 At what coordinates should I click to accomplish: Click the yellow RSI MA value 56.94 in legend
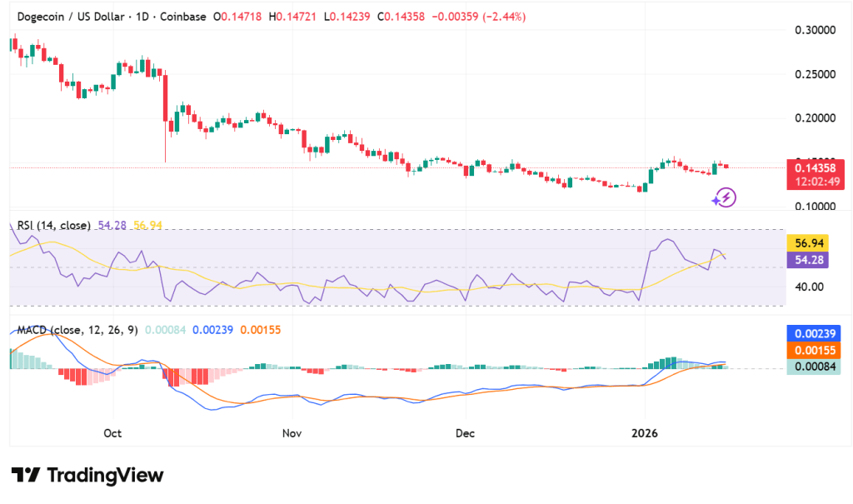click(148, 225)
